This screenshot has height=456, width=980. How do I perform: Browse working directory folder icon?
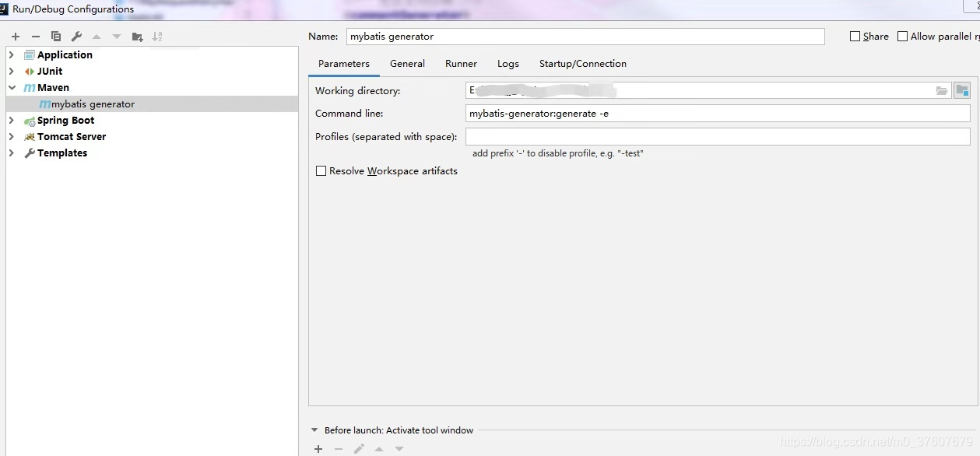[x=942, y=91]
